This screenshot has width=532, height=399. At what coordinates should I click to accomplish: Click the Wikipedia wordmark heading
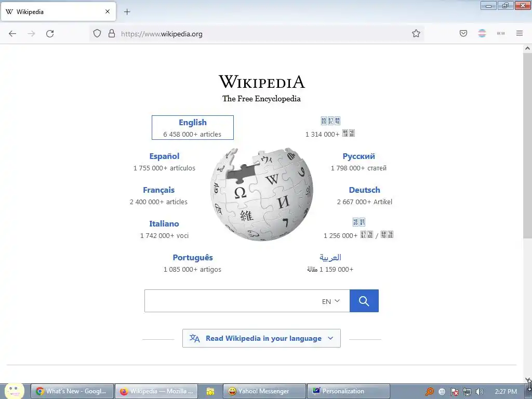[x=262, y=82]
